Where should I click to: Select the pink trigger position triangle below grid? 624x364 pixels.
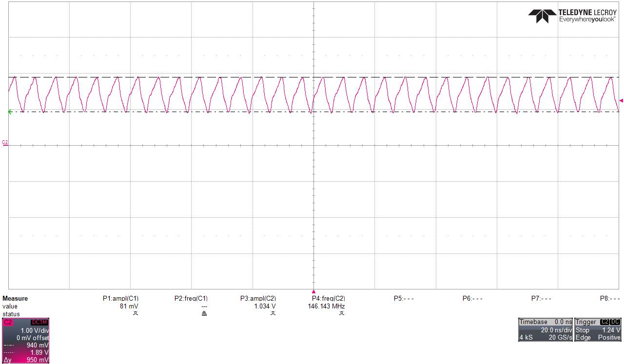coord(313,291)
